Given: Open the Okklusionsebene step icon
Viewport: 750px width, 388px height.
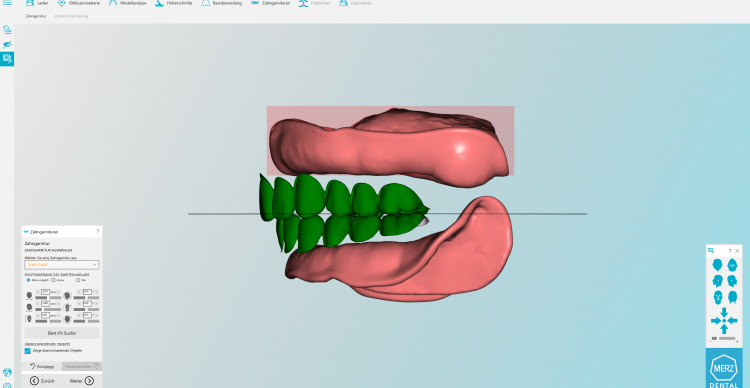Looking at the screenshot, I should pos(62,3).
